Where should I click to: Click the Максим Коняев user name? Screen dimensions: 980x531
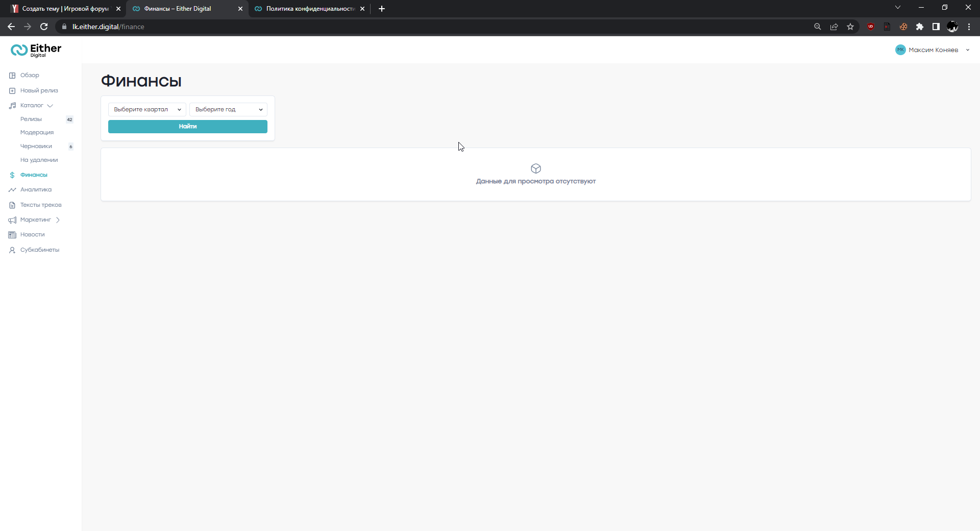[x=934, y=50]
